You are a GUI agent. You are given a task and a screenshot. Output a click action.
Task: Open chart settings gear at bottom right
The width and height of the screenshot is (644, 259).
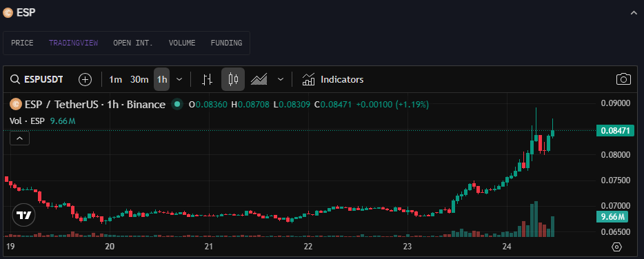pyautogui.click(x=616, y=247)
